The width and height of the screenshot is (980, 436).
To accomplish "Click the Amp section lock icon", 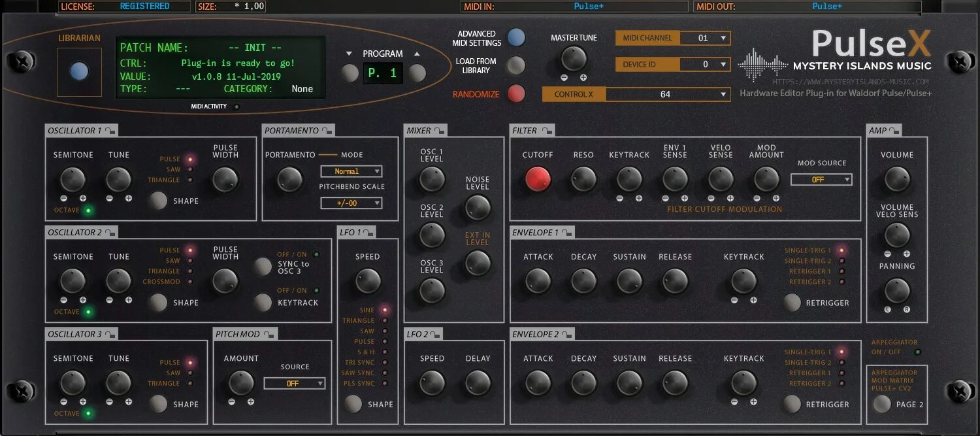I will [892, 131].
